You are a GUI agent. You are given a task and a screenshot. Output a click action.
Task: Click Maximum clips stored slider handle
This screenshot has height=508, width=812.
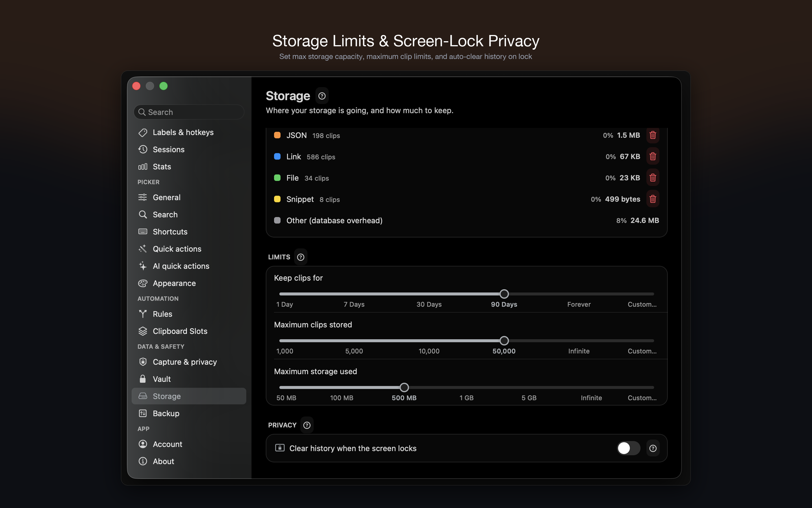(504, 341)
